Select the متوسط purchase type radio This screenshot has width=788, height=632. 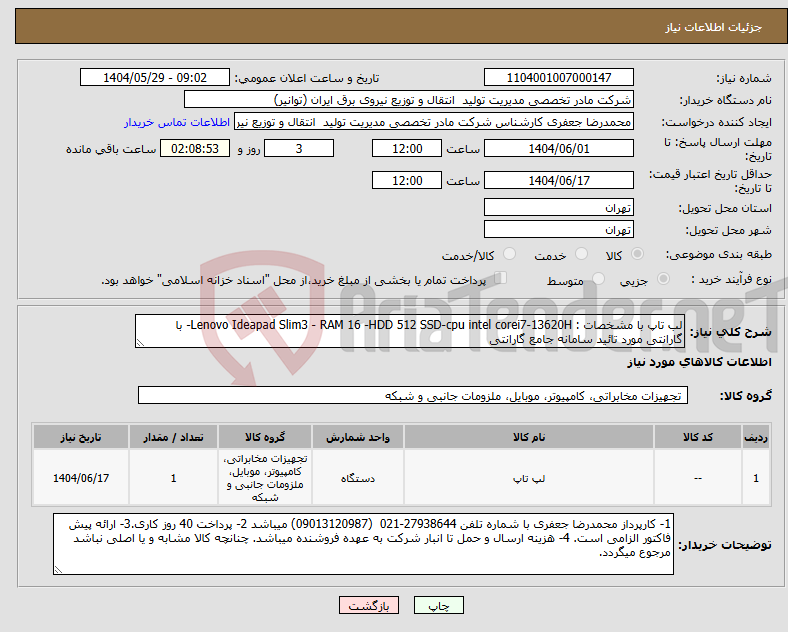[x=599, y=279]
